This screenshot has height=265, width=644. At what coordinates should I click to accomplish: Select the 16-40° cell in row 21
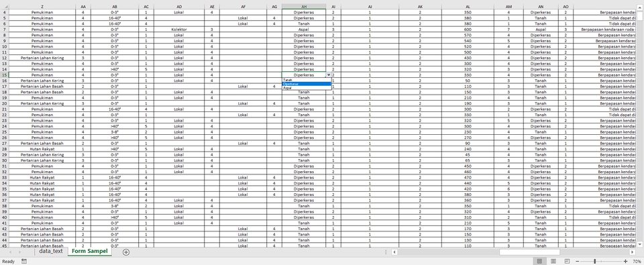[x=115, y=109]
